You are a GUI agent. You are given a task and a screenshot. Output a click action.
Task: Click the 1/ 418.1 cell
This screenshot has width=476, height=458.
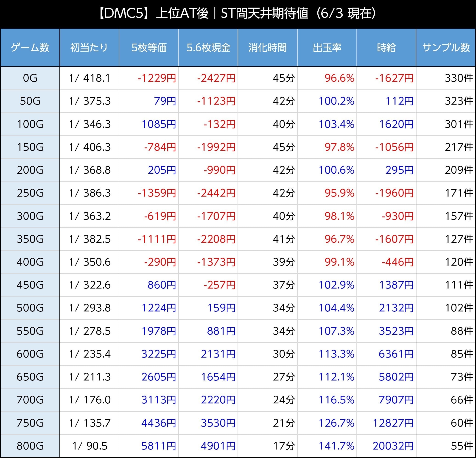coord(90,78)
